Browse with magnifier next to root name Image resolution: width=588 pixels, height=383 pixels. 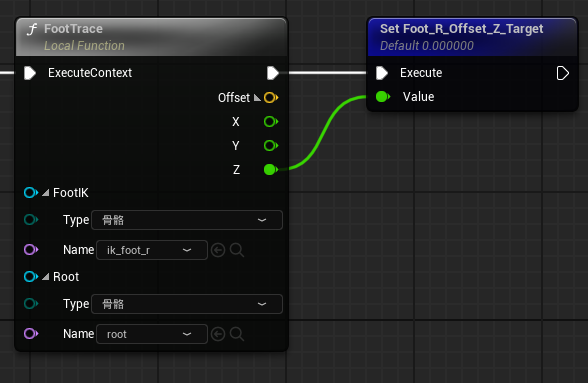(237, 334)
